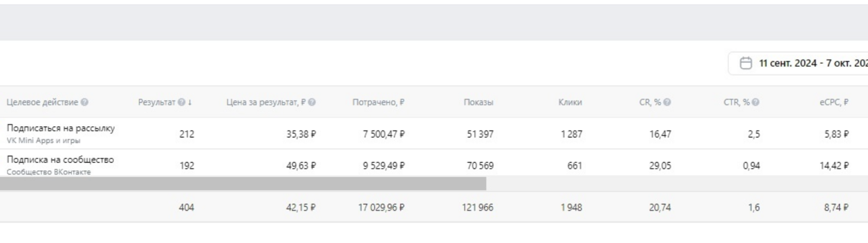
Task: Open the Подписаться на рассылку row
Action: 434,134
